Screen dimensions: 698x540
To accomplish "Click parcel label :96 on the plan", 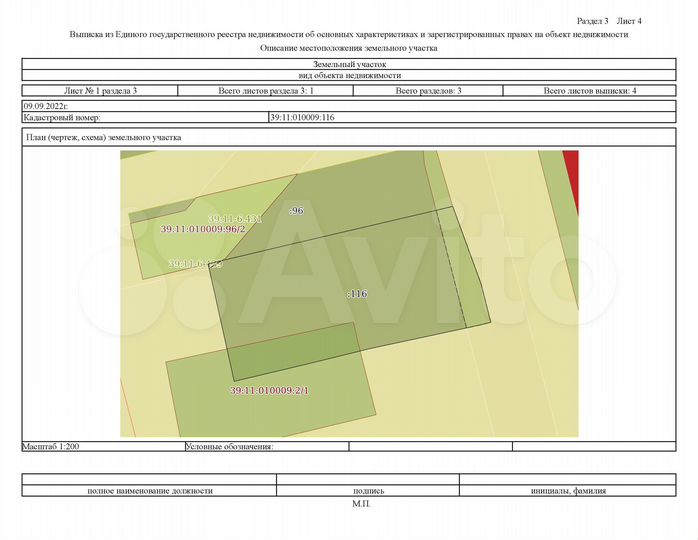I will point(296,211).
